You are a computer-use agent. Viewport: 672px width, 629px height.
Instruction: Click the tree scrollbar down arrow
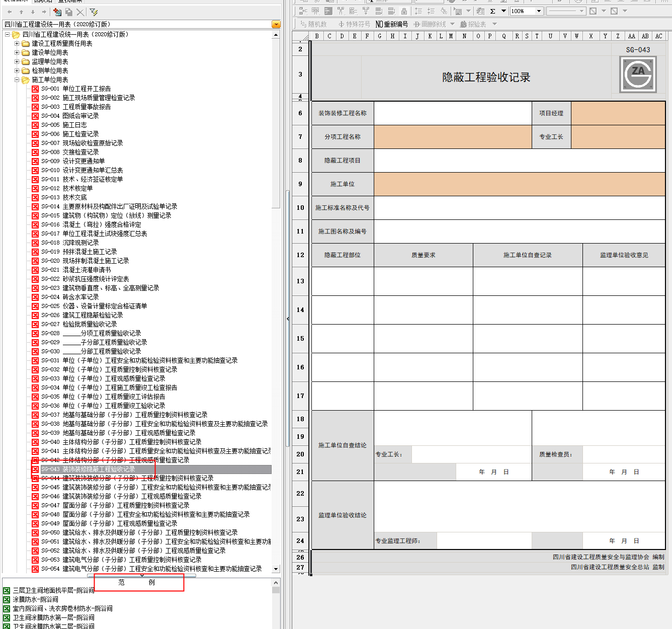(276, 569)
